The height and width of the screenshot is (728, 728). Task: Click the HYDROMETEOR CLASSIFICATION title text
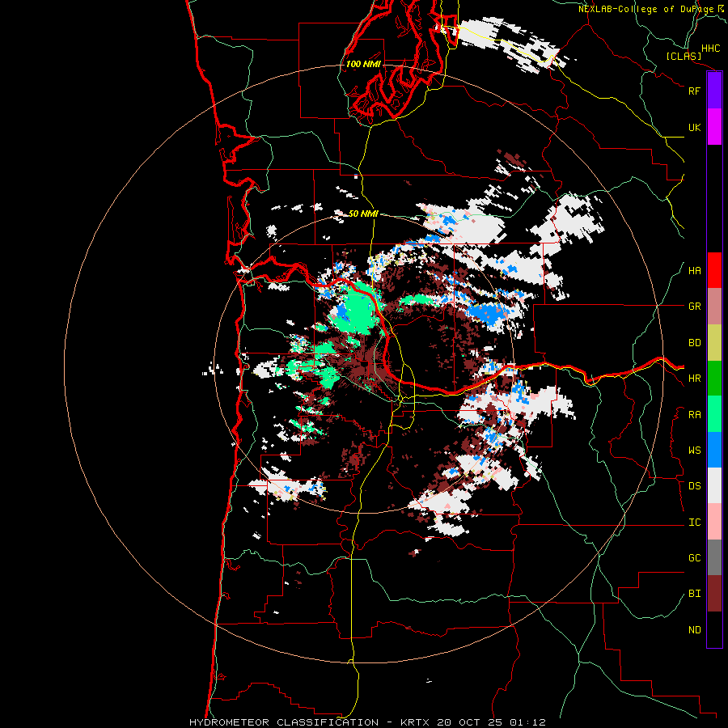click(x=284, y=722)
